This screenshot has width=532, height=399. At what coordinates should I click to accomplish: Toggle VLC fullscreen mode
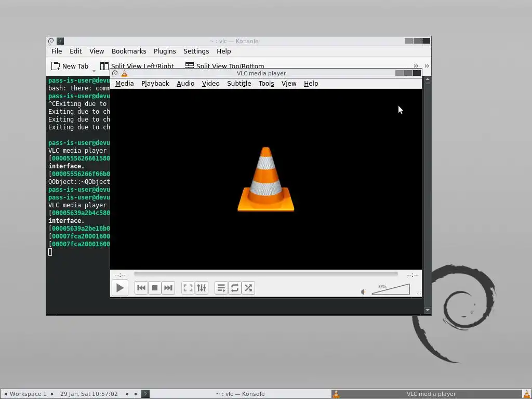tap(188, 288)
